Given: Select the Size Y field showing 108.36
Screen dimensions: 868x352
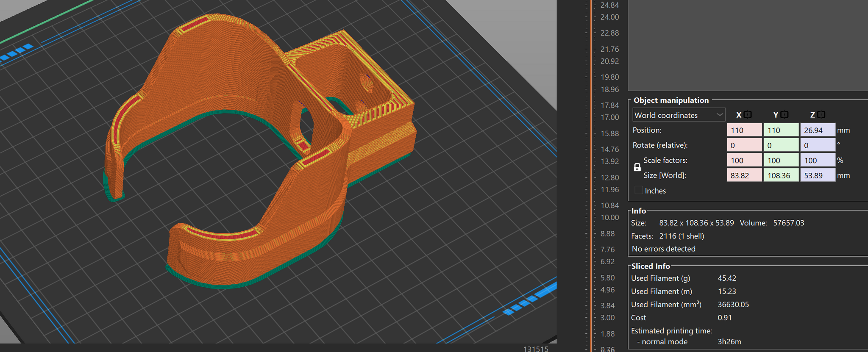Looking at the screenshot, I should (781, 175).
